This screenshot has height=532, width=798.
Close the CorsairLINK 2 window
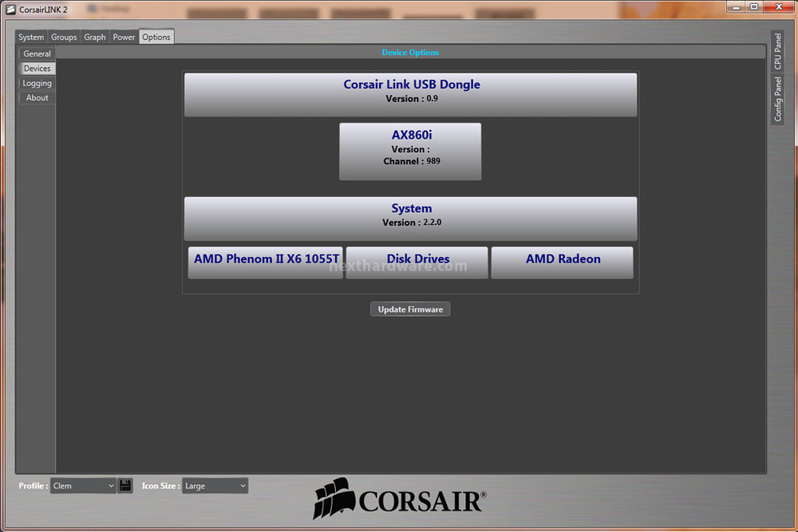tap(779, 7)
